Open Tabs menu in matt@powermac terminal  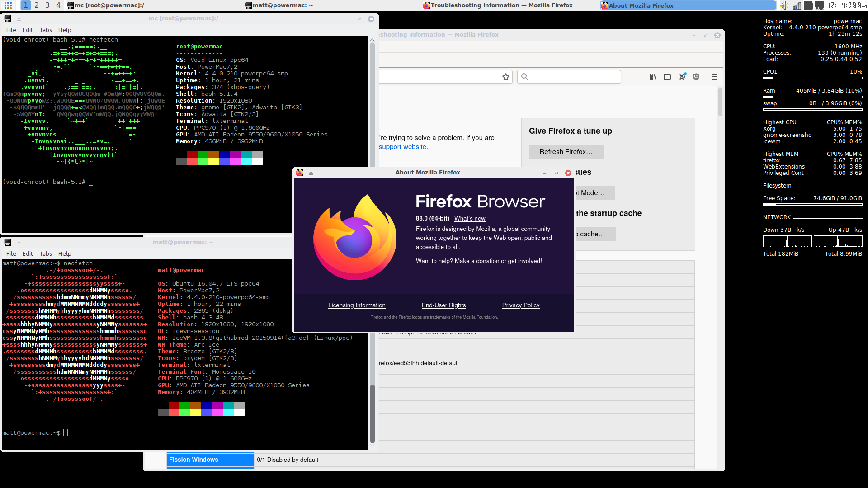click(46, 254)
